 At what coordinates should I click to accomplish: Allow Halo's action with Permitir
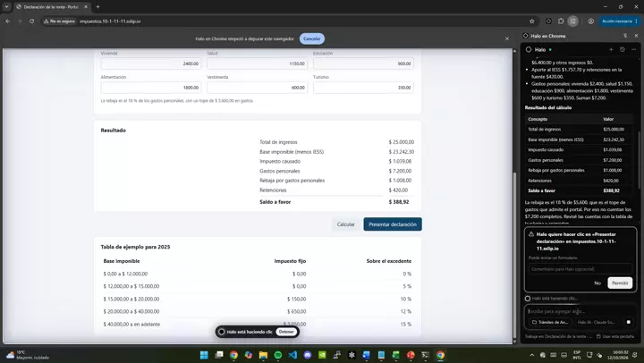click(x=620, y=283)
